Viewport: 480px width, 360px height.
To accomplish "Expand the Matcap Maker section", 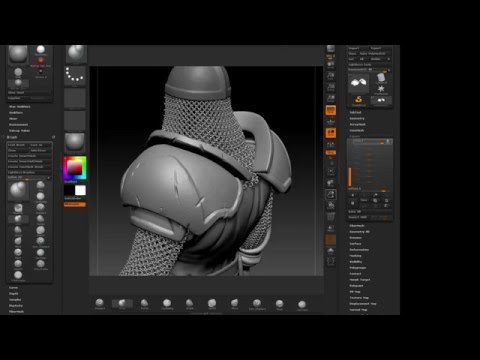I will click(19, 131).
